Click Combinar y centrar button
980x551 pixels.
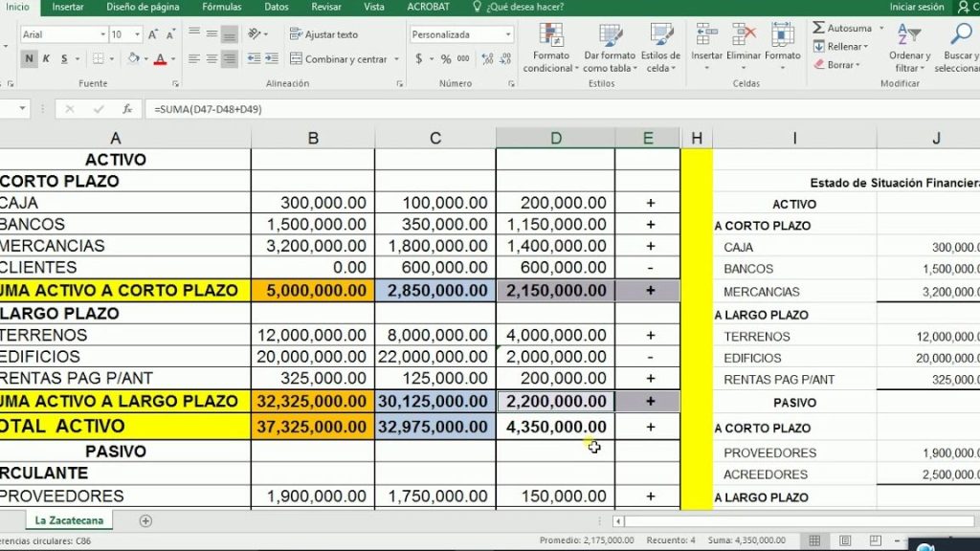[338, 59]
